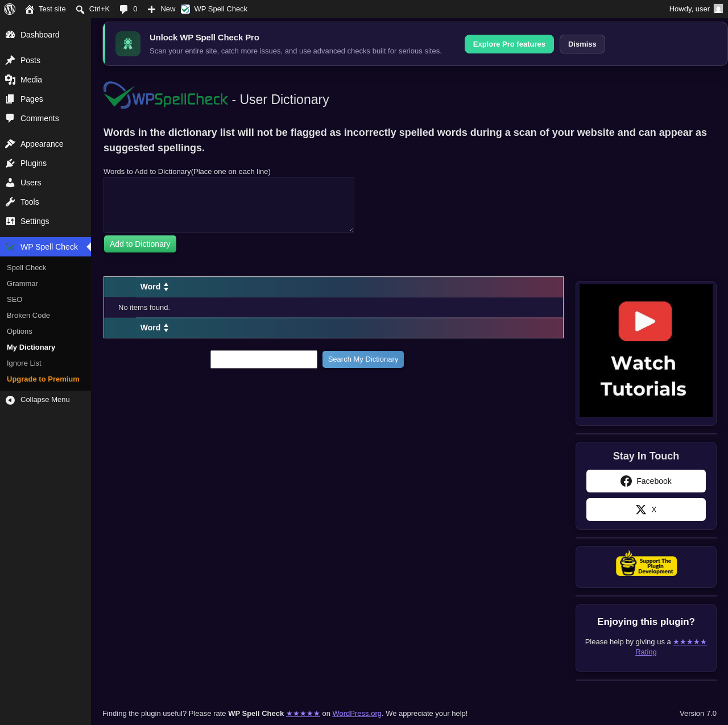The image size is (728, 725).
Task: Dismiss the Pro upgrade banner
Action: click(x=582, y=44)
